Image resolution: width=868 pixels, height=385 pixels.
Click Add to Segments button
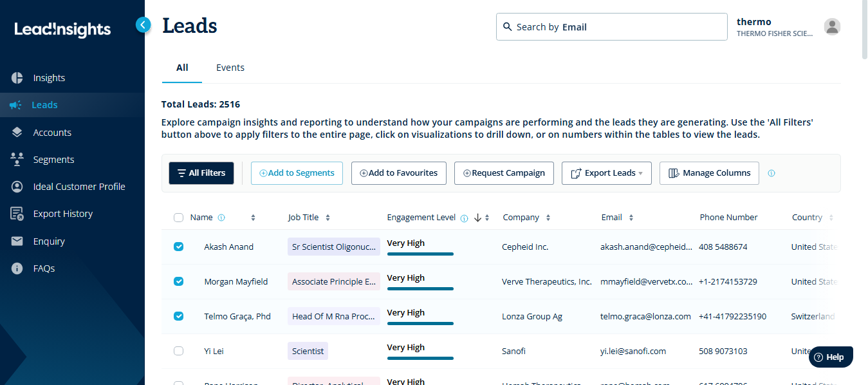tap(297, 173)
